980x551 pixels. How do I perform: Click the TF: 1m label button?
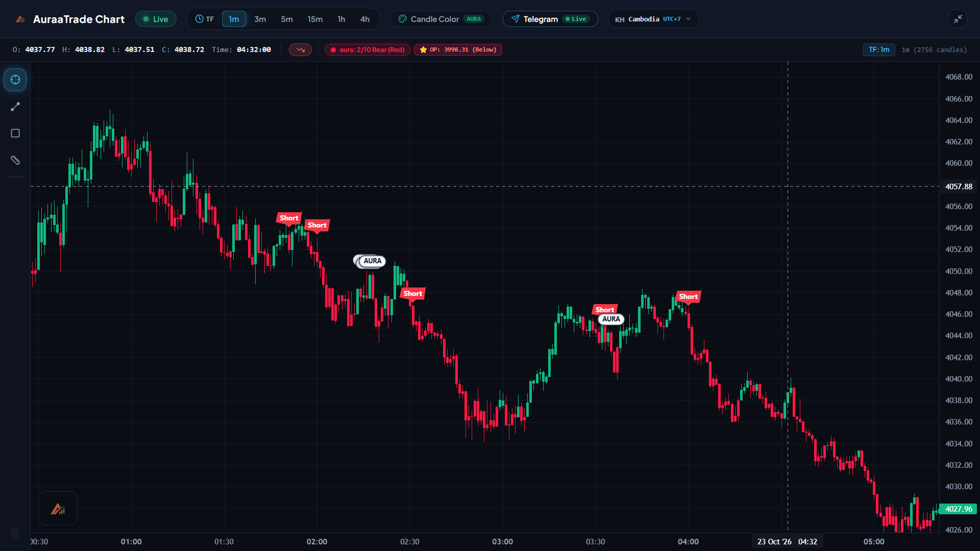(879, 49)
